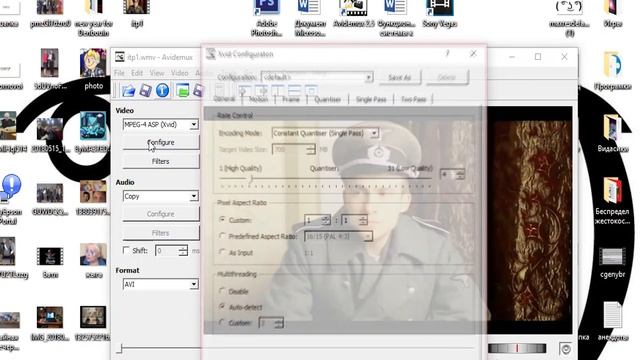Click the custom thread count spinbox
Viewport: 640px width, 360px height.
click(x=271, y=323)
